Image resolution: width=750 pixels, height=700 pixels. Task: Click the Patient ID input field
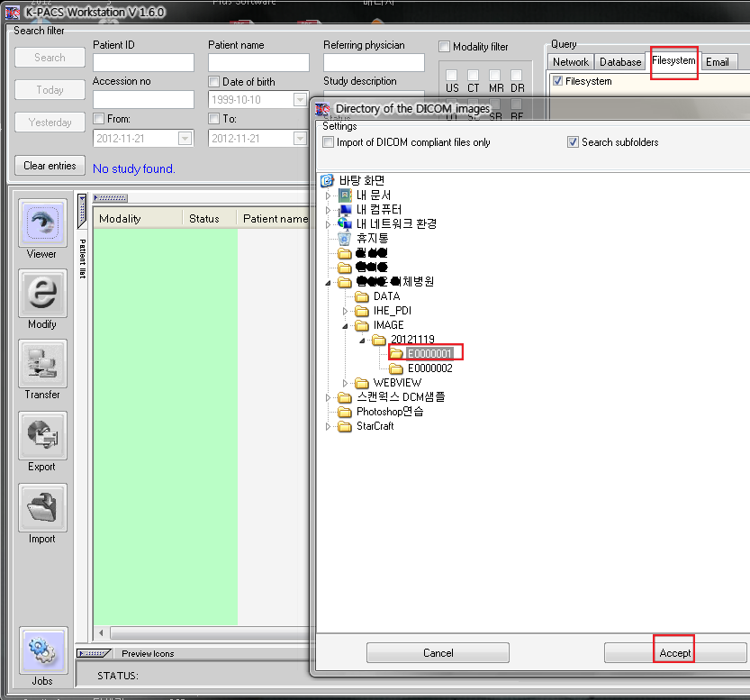[143, 63]
